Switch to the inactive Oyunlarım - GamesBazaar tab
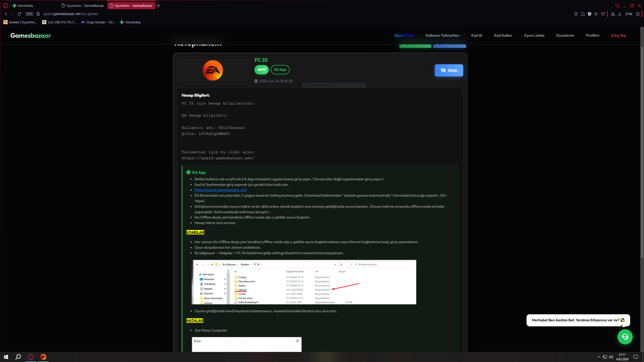The width and height of the screenshot is (644, 362). [83, 6]
